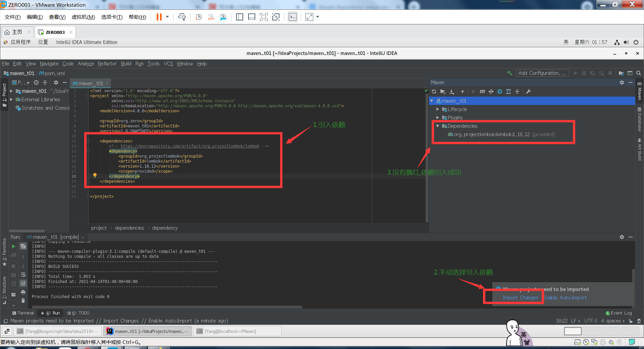Click Generate Sources and Update Folders icon
644x349 pixels.
443,92
